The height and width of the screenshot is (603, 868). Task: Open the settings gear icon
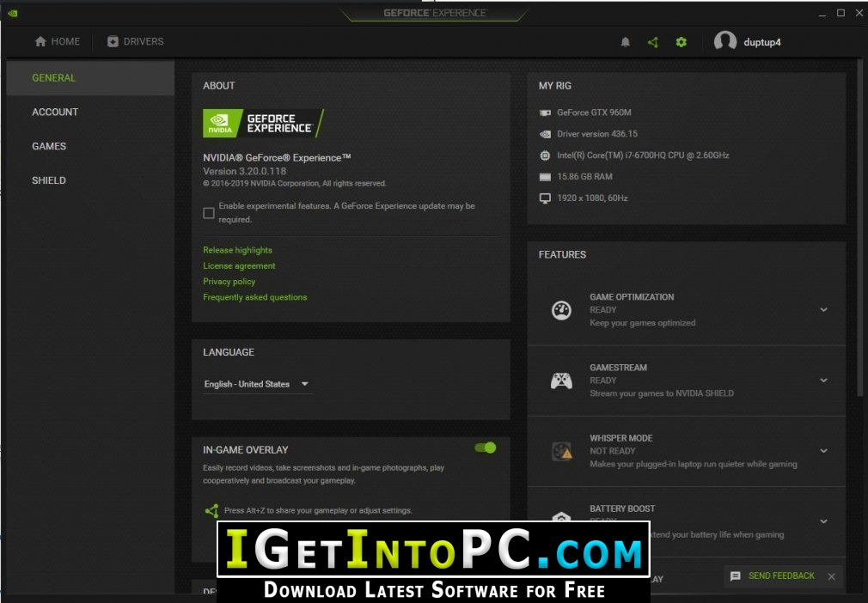682,42
